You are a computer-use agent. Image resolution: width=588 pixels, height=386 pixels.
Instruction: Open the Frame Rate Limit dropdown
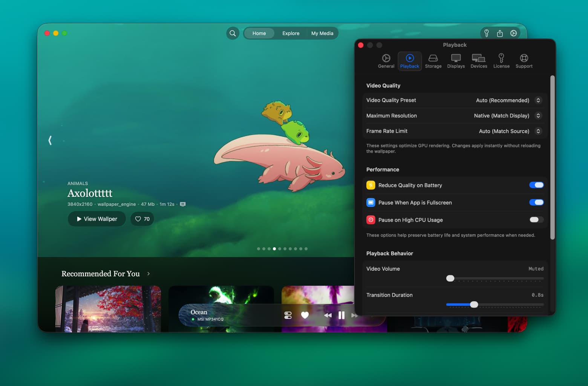coord(538,131)
